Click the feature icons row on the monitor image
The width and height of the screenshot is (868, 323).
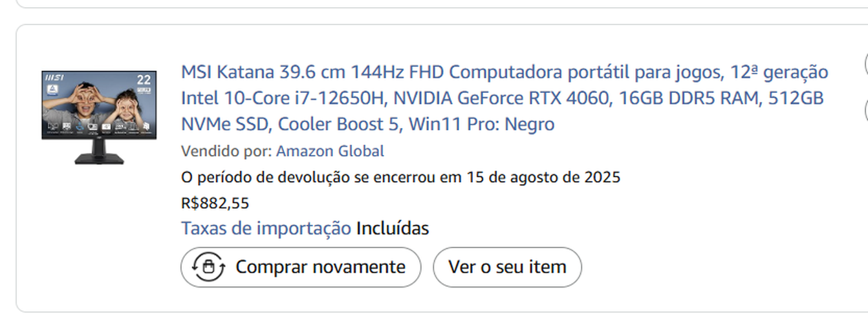(98, 126)
